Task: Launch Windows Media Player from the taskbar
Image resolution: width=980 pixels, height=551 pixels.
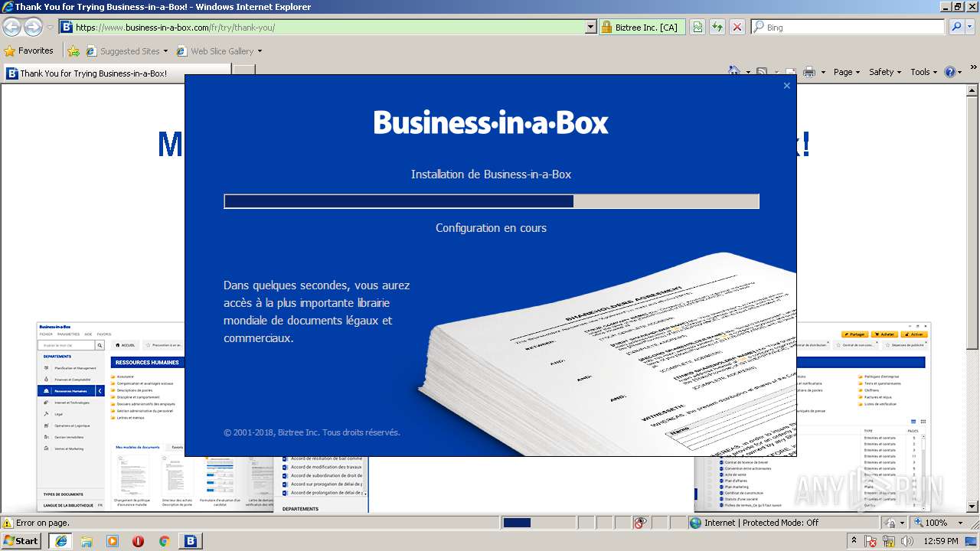Action: (x=113, y=541)
